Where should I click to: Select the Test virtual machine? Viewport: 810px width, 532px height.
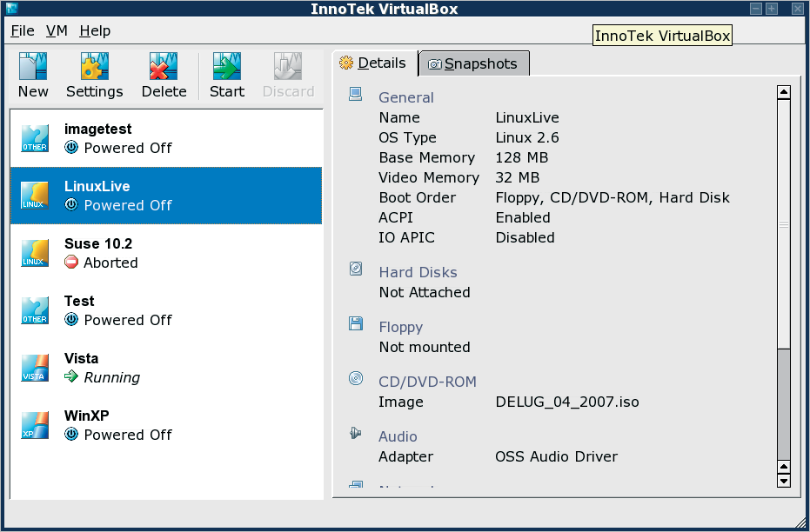click(166, 310)
